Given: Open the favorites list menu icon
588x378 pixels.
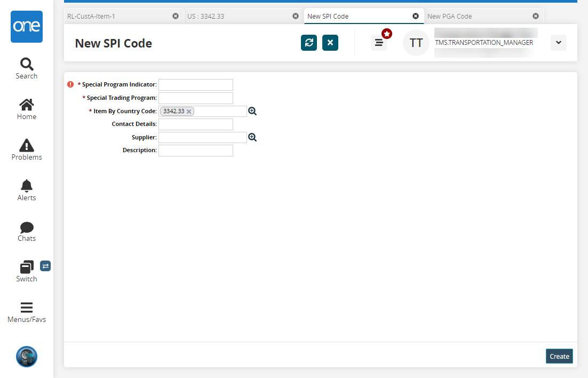Looking at the screenshot, I should [x=379, y=43].
